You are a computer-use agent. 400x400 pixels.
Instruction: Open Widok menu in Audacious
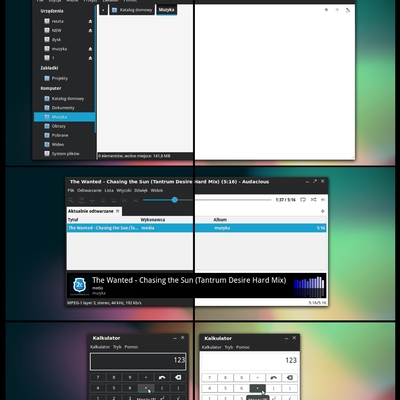[157, 190]
